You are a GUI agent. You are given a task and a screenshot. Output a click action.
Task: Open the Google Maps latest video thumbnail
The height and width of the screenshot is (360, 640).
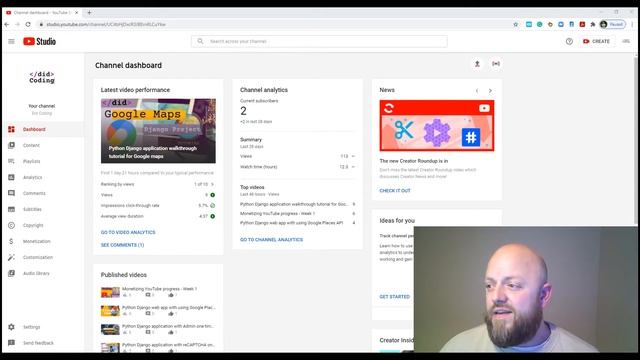(x=158, y=131)
